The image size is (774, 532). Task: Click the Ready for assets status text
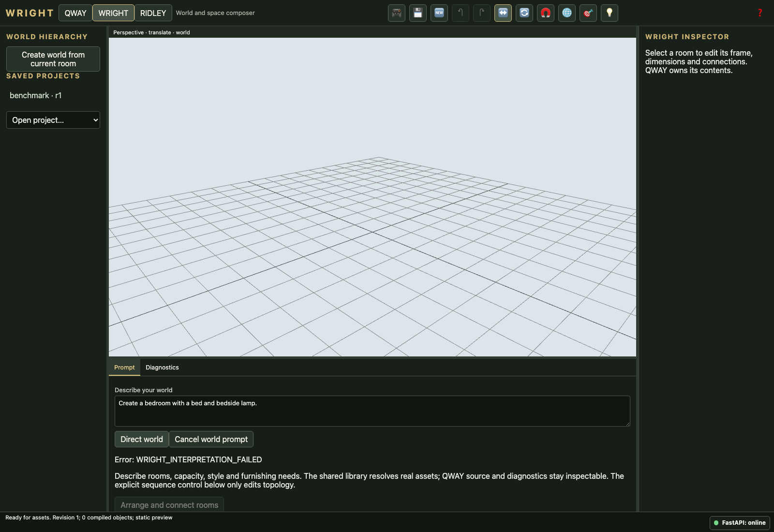pyautogui.click(x=89, y=517)
